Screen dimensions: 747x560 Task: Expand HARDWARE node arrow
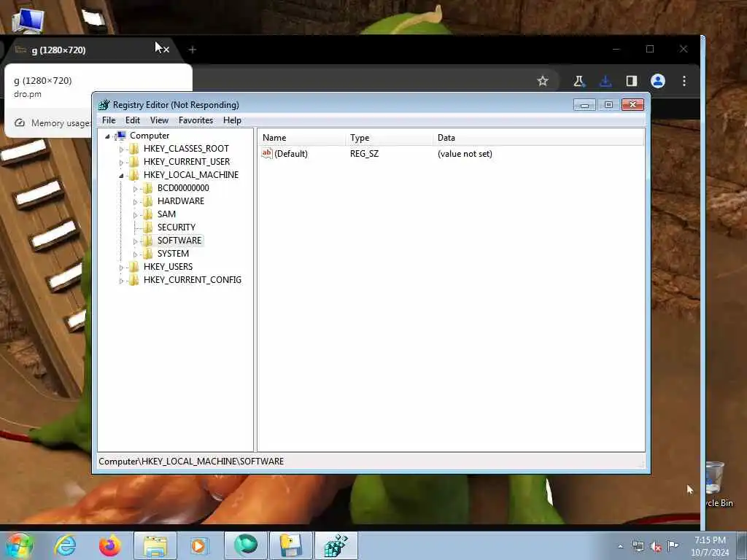pos(135,201)
